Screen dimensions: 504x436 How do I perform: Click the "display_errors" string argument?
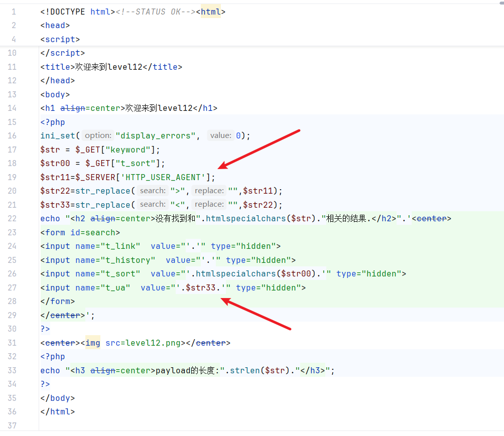tap(156, 135)
